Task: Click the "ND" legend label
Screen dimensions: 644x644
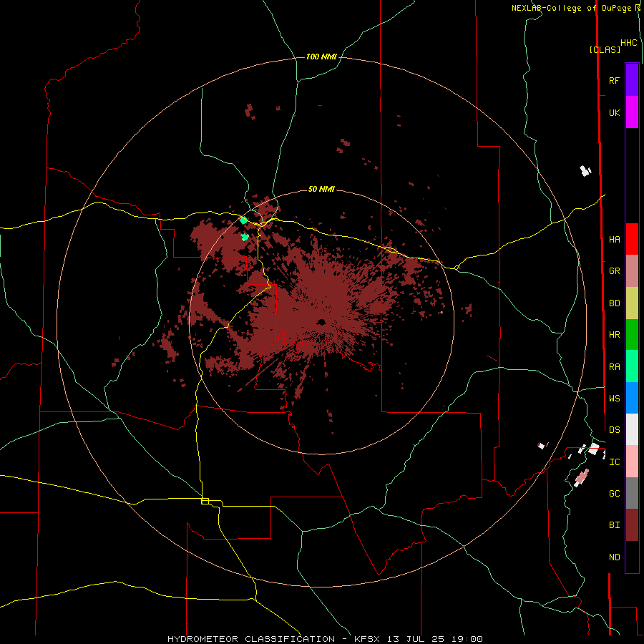Action: 614,557
